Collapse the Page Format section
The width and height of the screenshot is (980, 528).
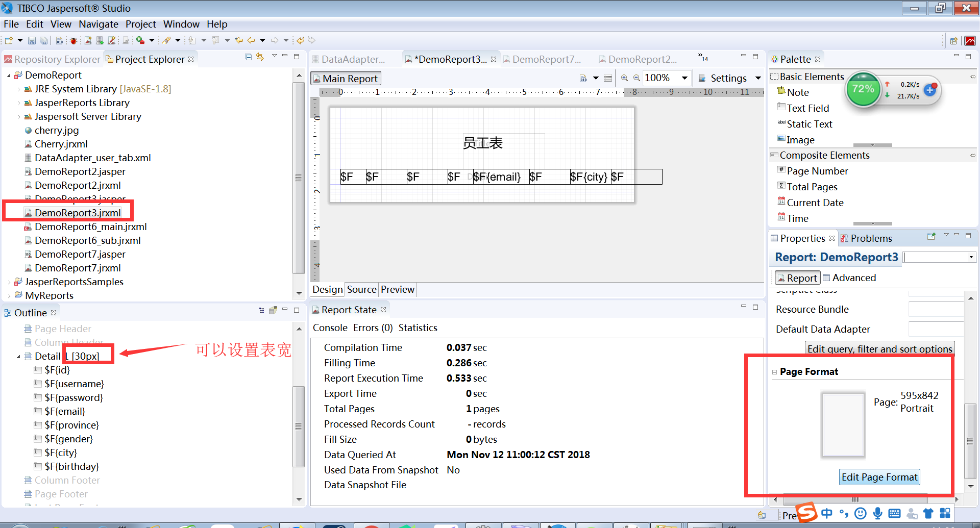774,372
